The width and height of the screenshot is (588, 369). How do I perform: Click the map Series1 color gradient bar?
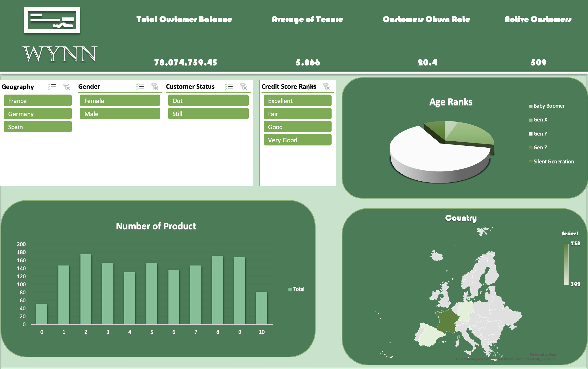566,264
